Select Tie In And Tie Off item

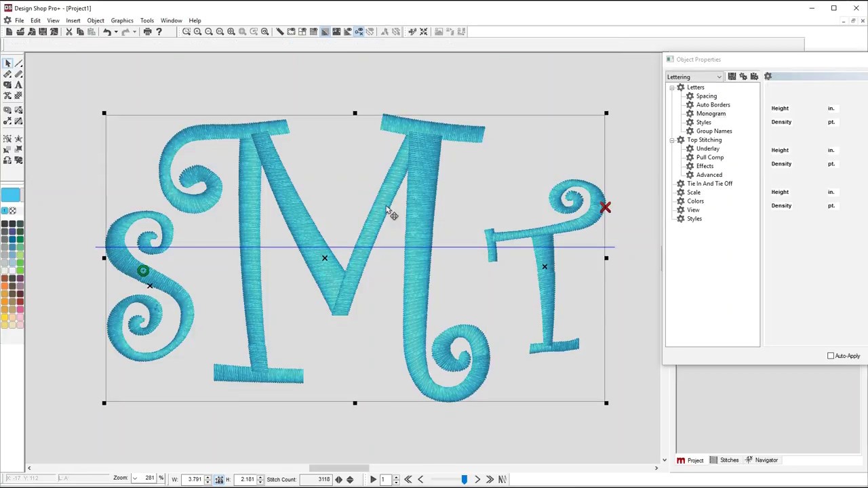point(709,184)
